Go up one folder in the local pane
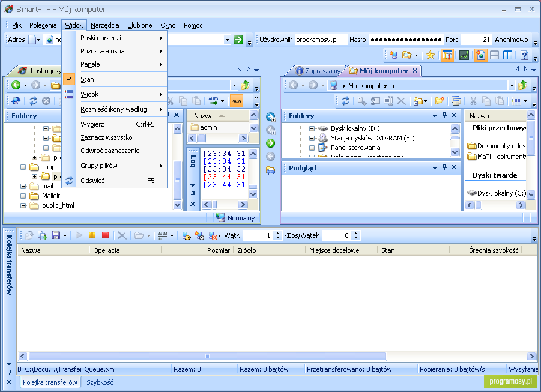The width and height of the screenshot is (541, 392). pyautogui.click(x=522, y=85)
